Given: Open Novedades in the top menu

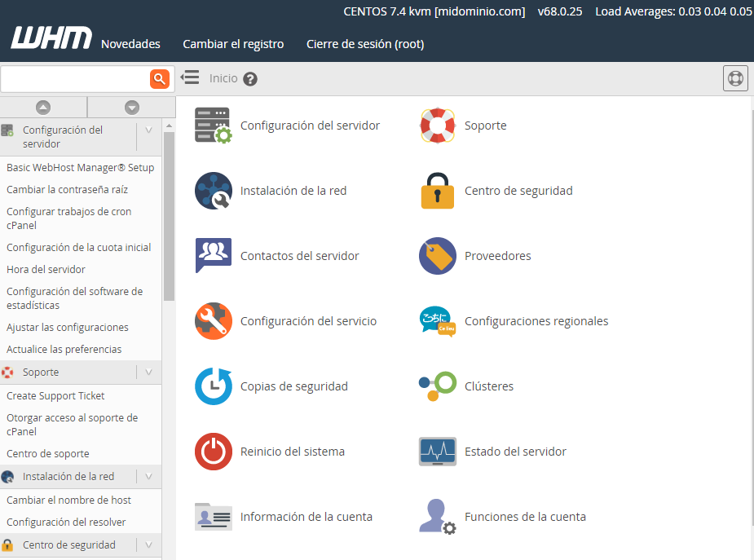Looking at the screenshot, I should pos(130,44).
